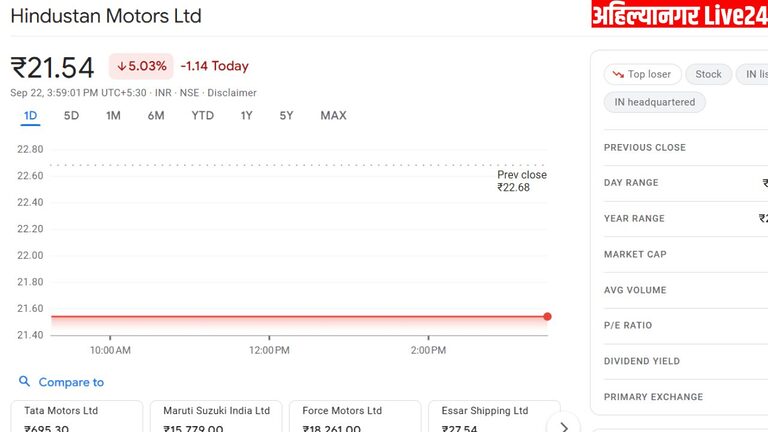
Task: Click the red endpoint marker on chart
Action: (547, 317)
